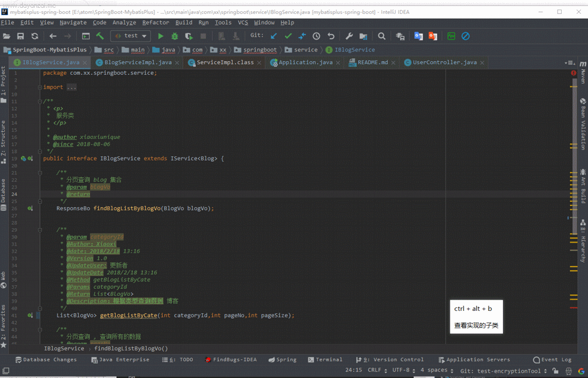Switch to the BlogServiceImpl.java tab
The height and width of the screenshot is (378, 588).
[x=138, y=62]
